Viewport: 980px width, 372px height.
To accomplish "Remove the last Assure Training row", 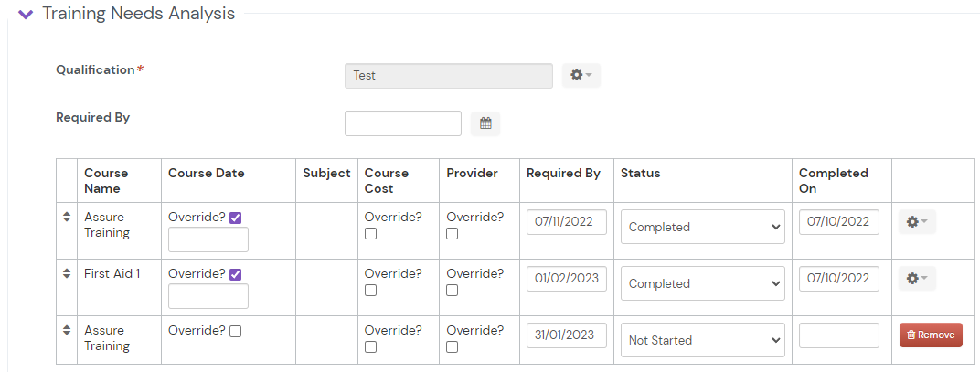I will tap(931, 335).
